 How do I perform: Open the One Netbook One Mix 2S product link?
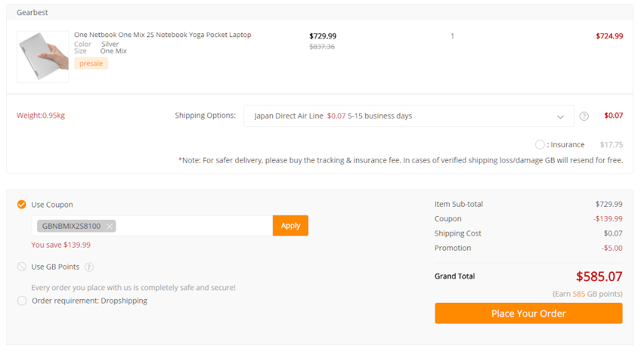162,35
